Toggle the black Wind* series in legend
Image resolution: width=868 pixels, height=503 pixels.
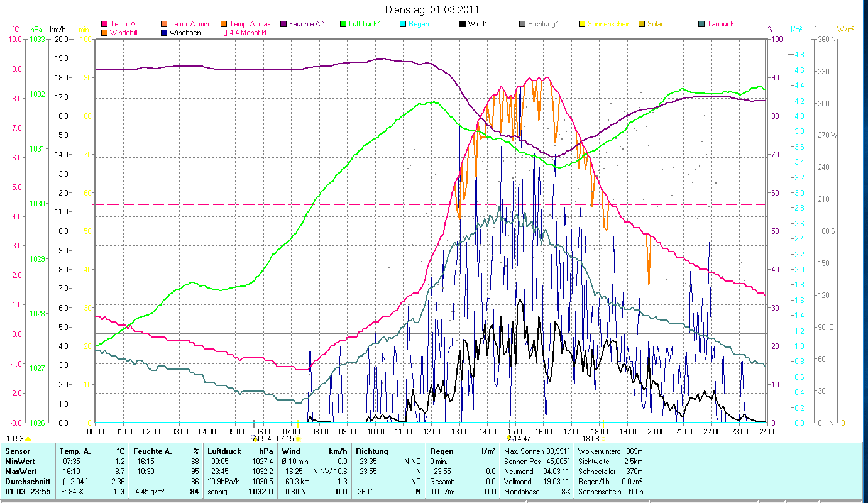pyautogui.click(x=463, y=24)
